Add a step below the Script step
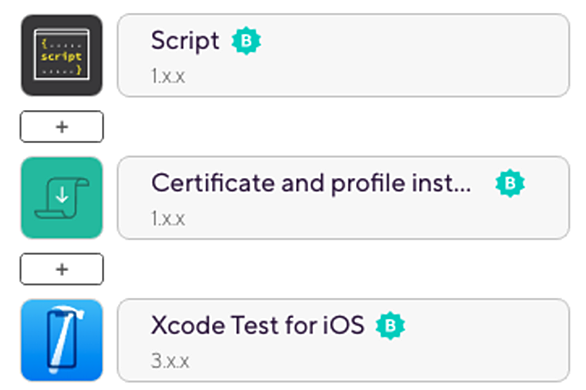 pyautogui.click(x=62, y=127)
